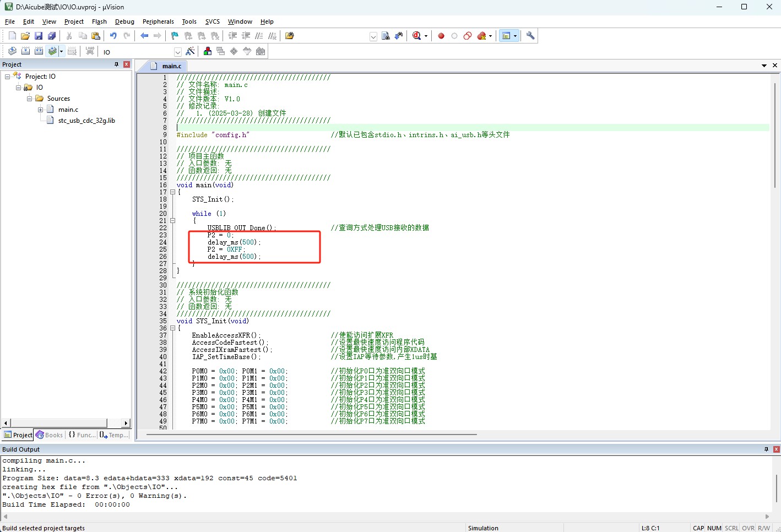
Task: Open Options for Target with the magic wand icon
Action: coord(190,51)
